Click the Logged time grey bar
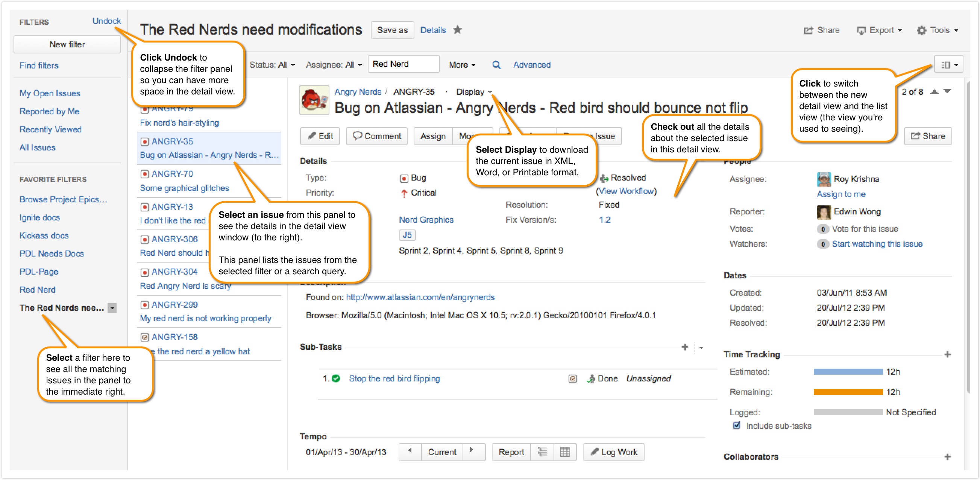This screenshot has width=980, height=480. [848, 413]
